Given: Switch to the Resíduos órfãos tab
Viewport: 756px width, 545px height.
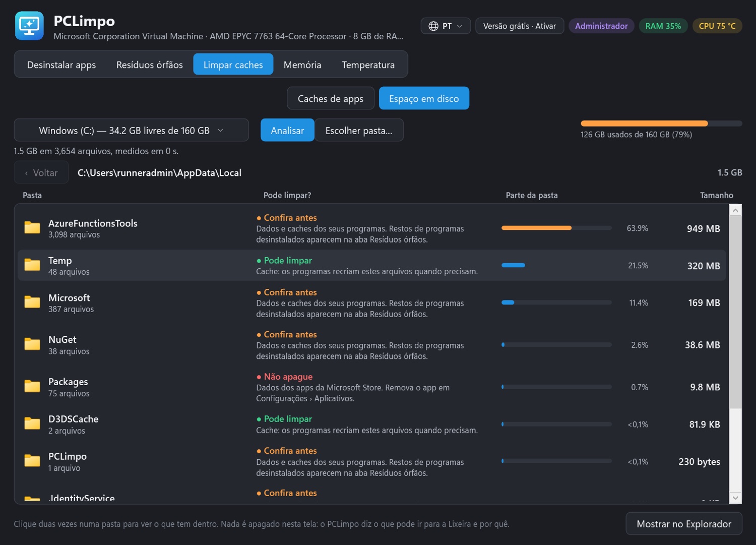Looking at the screenshot, I should (150, 65).
